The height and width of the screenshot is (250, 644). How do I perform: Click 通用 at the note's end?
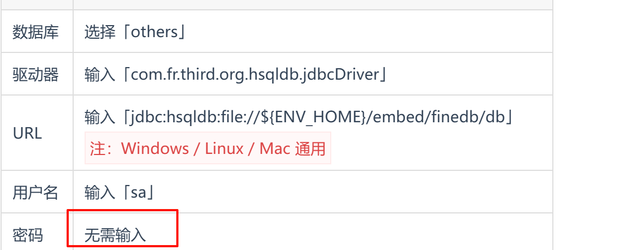(310, 148)
